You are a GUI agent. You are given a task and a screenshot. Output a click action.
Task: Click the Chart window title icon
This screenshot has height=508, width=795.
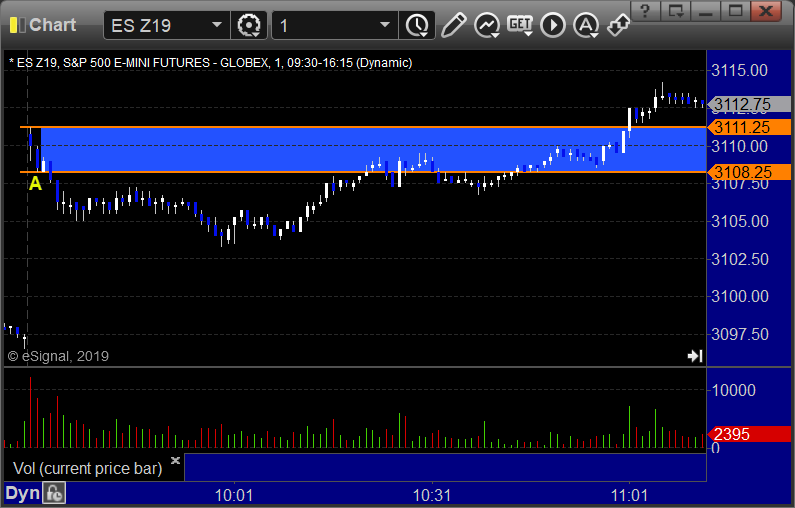(17, 25)
